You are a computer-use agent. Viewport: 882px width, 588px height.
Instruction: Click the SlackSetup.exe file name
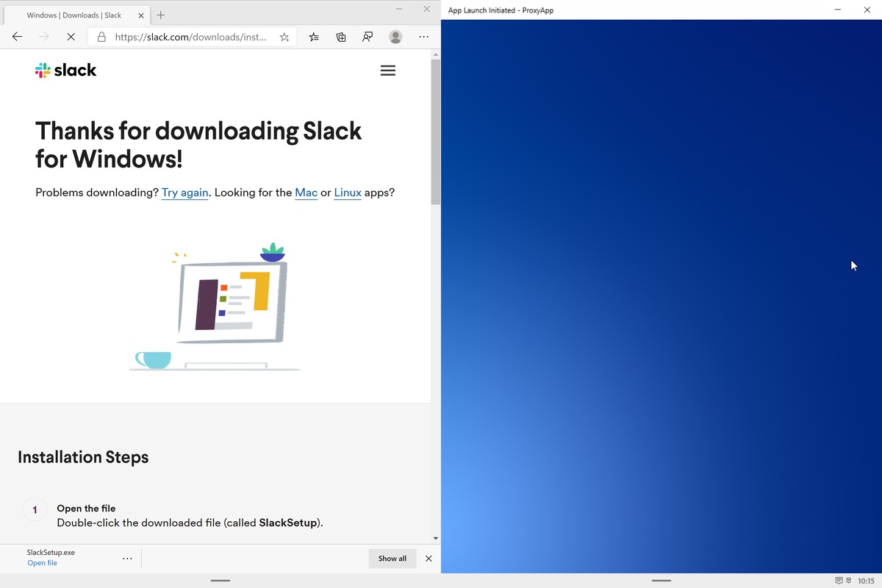pos(51,553)
